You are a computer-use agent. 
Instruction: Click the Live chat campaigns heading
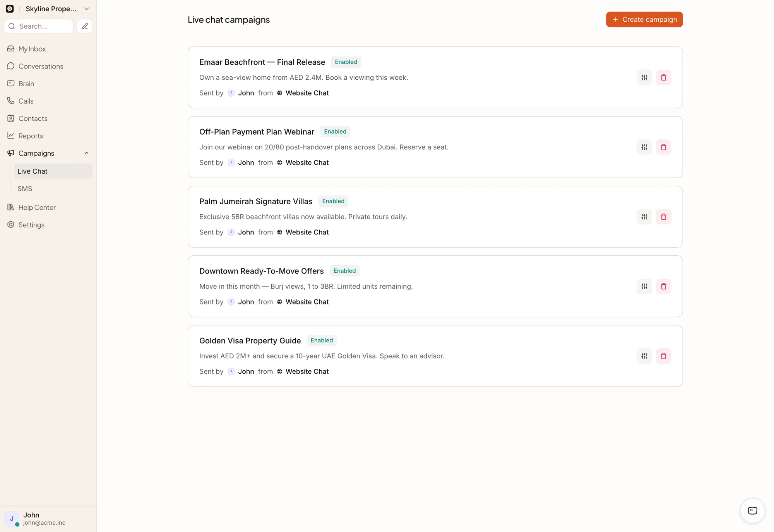(x=229, y=20)
